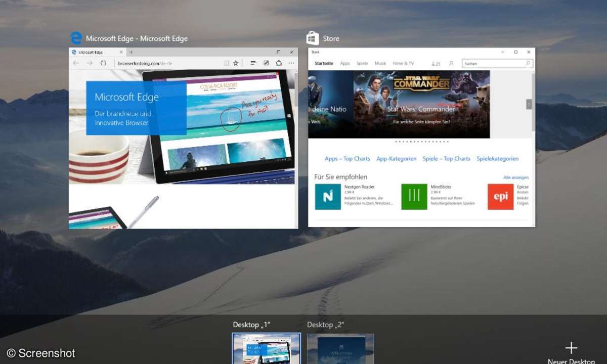The image size is (607, 364).
Task: Click Spielekategorien link
Action: tap(498, 159)
